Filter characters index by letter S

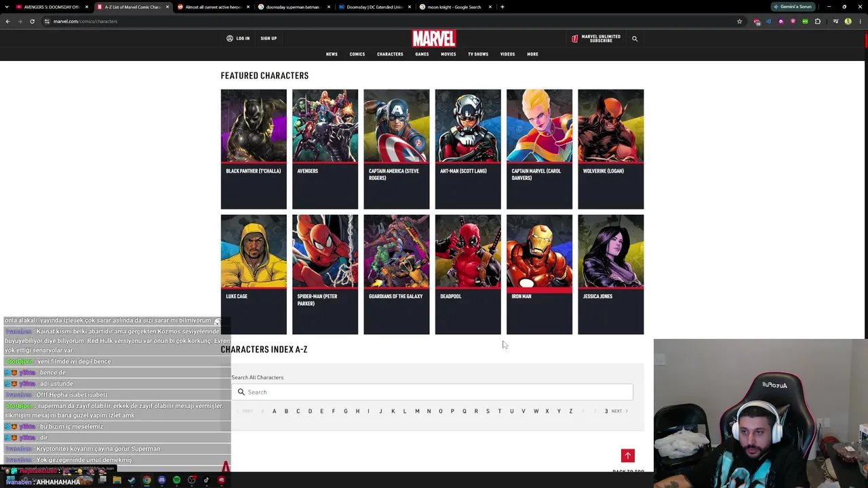[x=488, y=411]
